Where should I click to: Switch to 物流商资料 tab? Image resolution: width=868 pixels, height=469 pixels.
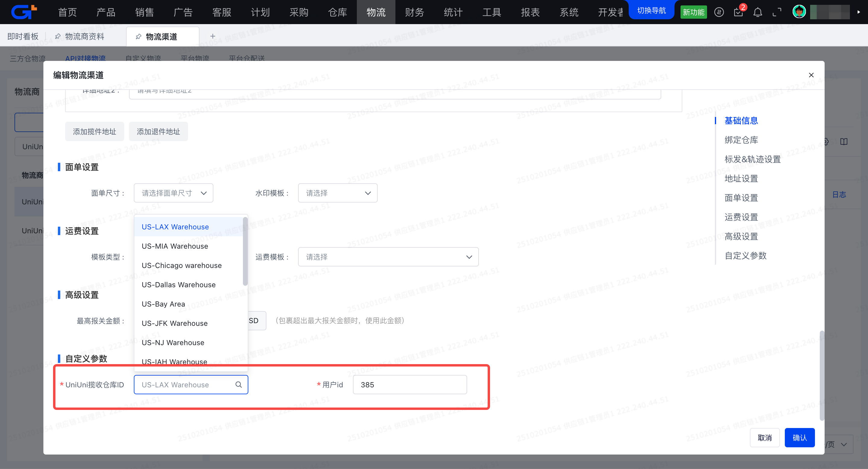(84, 36)
